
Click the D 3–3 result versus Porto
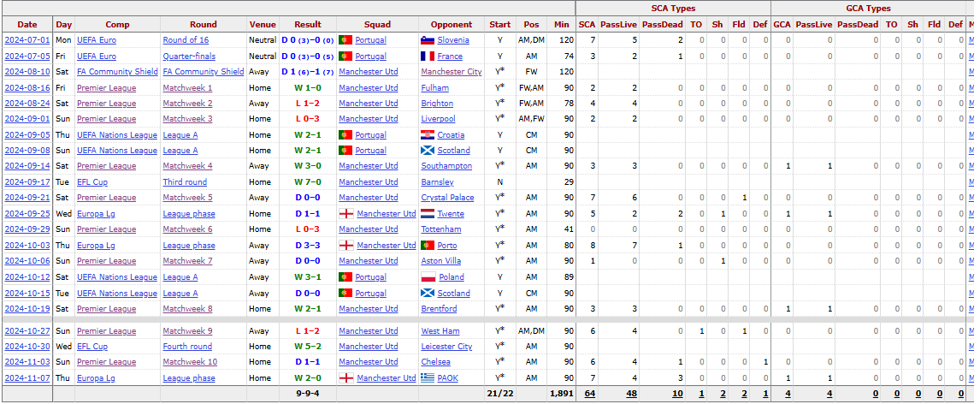(x=308, y=246)
